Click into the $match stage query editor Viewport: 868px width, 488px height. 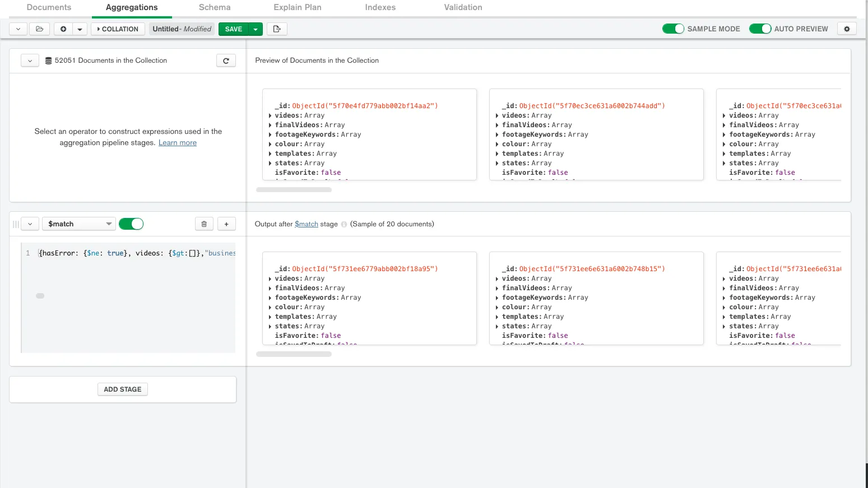tap(128, 298)
